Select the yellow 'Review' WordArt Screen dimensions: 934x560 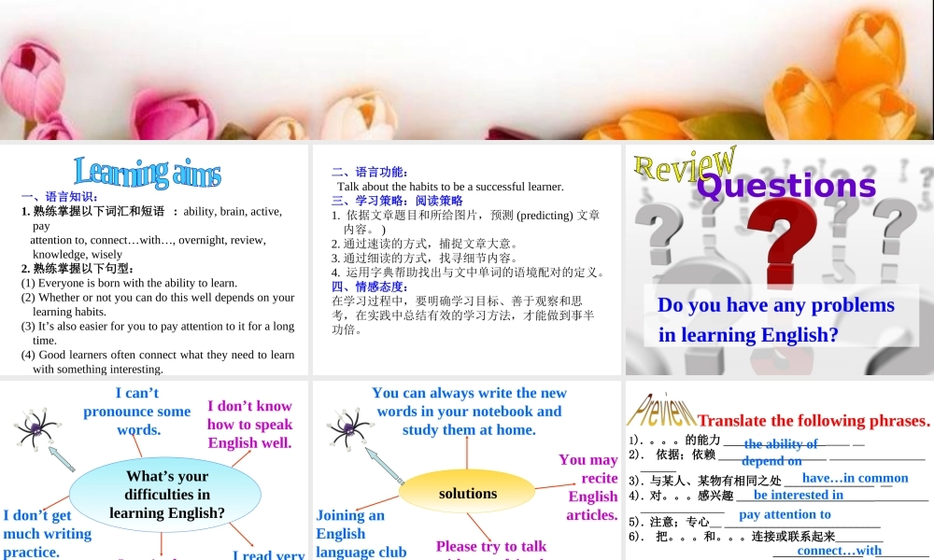tap(685, 164)
